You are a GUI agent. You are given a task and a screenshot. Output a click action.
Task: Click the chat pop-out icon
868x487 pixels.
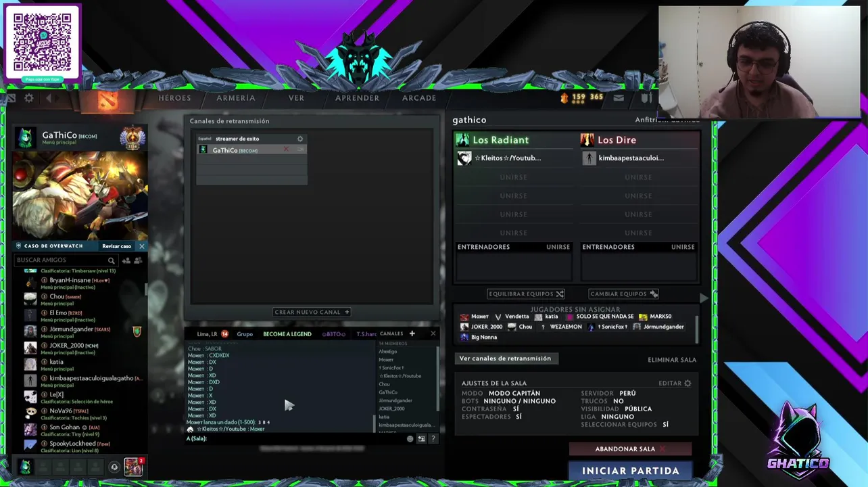click(421, 439)
